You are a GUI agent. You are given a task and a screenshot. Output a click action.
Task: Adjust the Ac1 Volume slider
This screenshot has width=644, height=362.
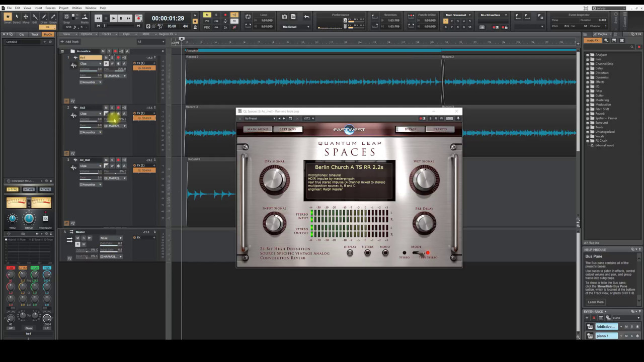[x=91, y=70]
